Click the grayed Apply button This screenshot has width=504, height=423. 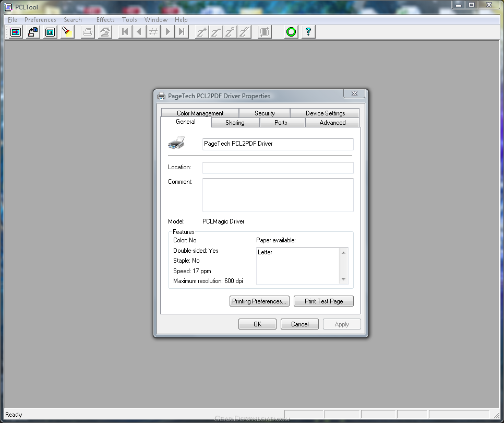coord(342,324)
